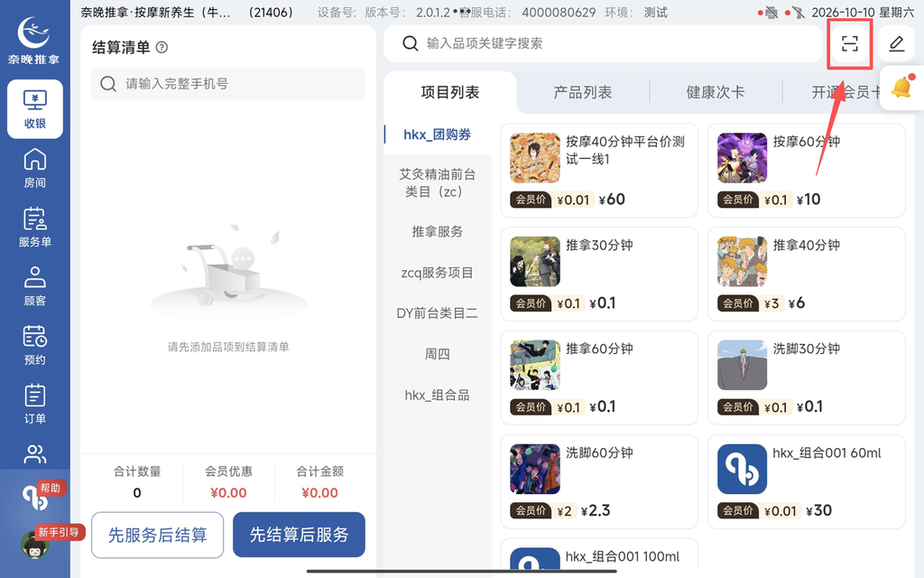Click the printer status icon in top bar
The image size is (924, 578).
(771, 13)
